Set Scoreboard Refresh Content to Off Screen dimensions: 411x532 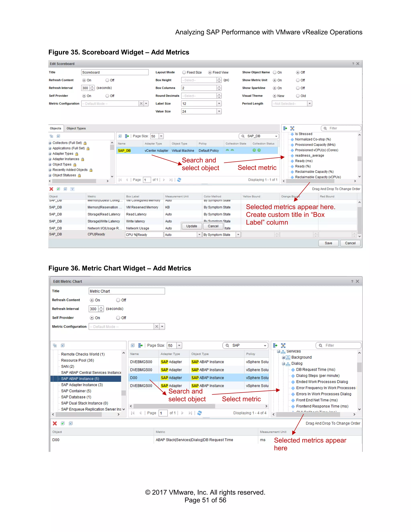[107, 80]
